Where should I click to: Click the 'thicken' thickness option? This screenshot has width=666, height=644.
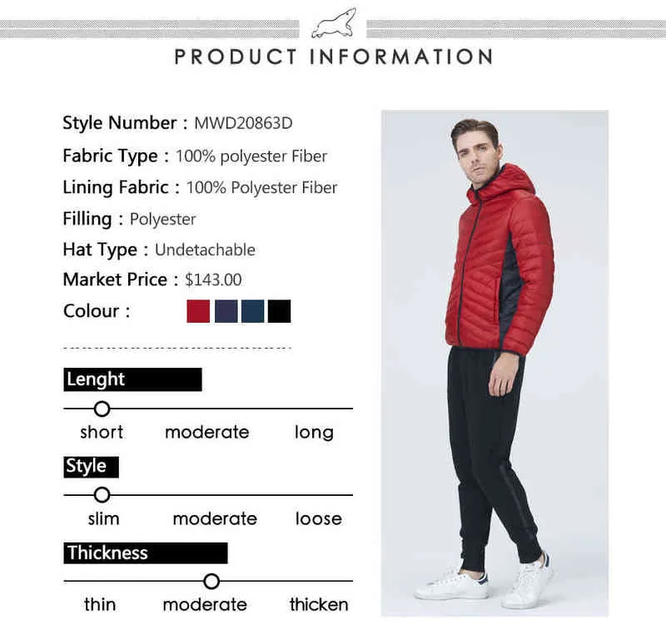tap(319, 605)
